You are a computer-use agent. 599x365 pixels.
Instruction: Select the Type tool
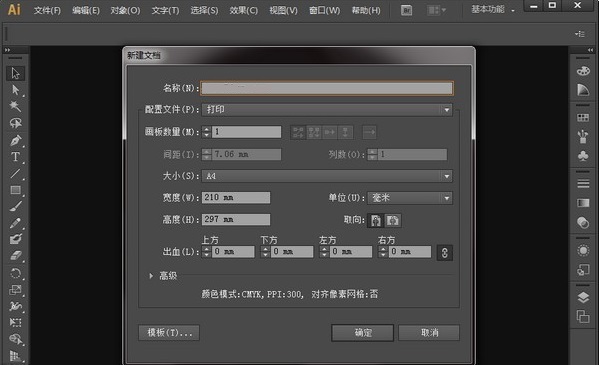(15, 157)
